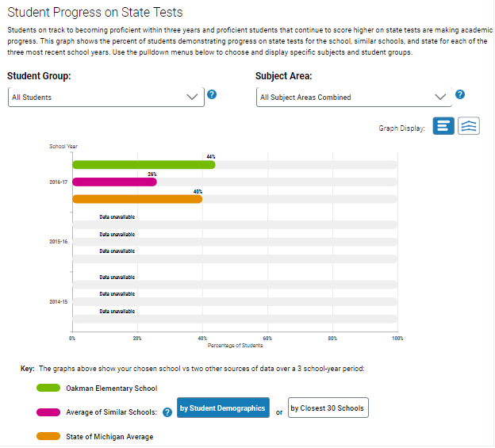Click help icon next to Student Group dropdown
The image size is (495, 448).
(212, 95)
